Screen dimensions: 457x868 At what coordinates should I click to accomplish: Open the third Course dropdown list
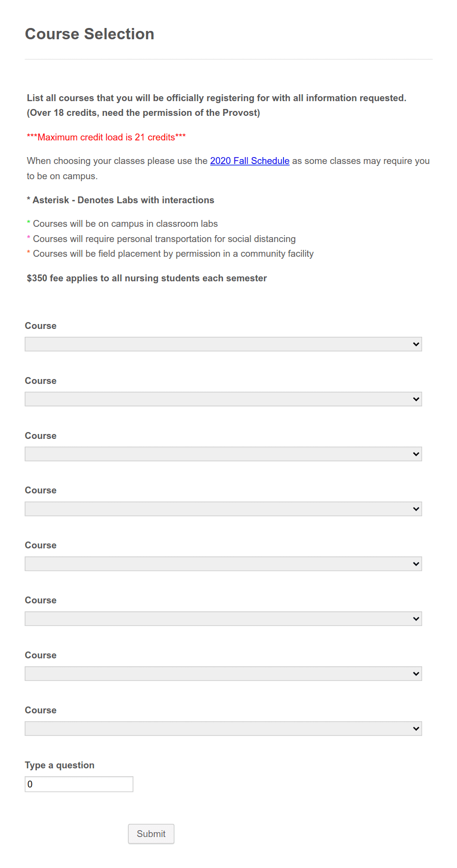point(223,454)
